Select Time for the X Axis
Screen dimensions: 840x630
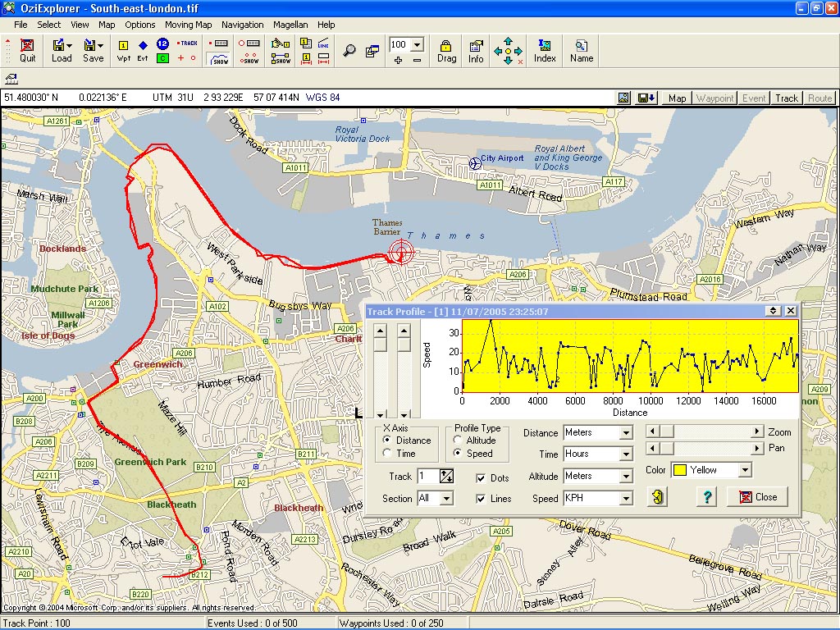(400, 454)
